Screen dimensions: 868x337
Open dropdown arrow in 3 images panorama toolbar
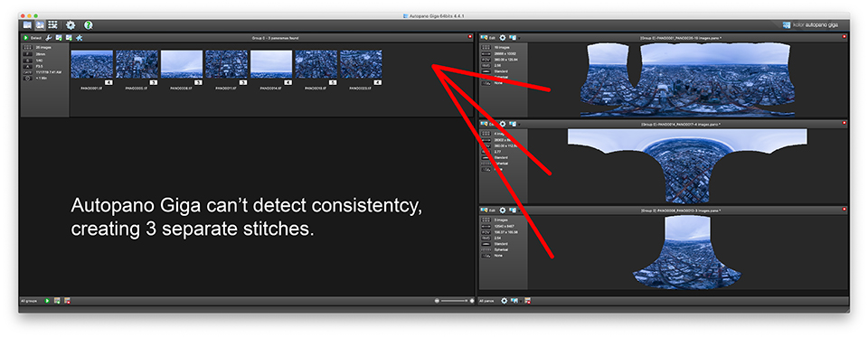(518, 211)
